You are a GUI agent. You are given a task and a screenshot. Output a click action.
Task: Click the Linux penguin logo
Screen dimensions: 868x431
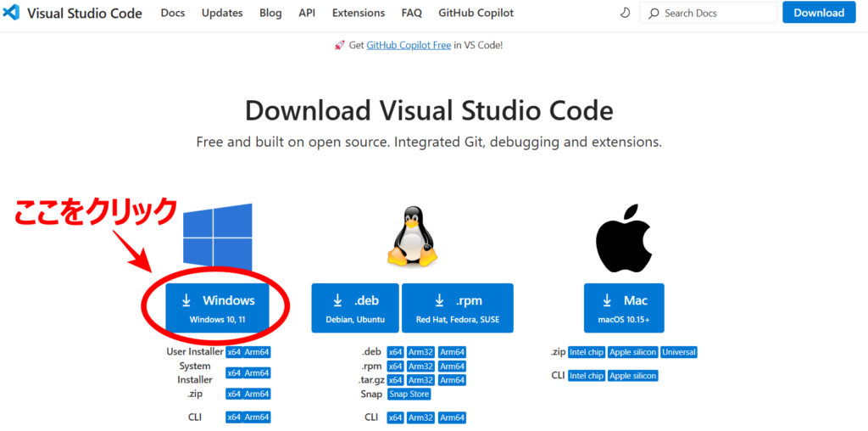pyautogui.click(x=413, y=237)
